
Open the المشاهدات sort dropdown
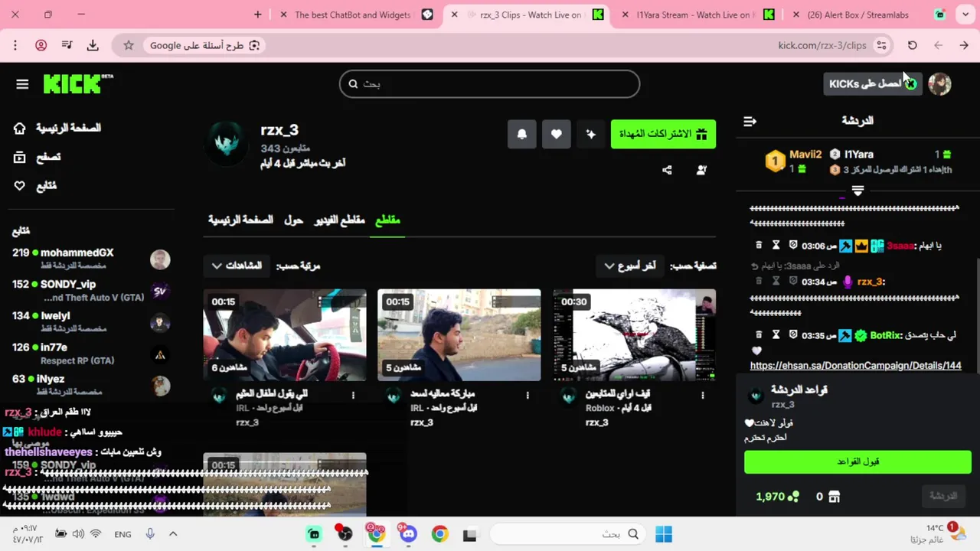[x=237, y=266]
